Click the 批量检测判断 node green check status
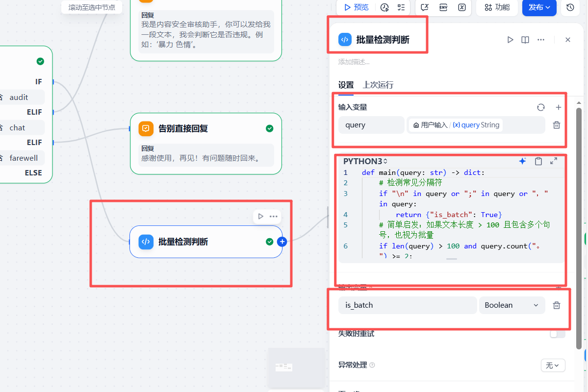Viewport: 588px width, 392px height. (x=269, y=242)
